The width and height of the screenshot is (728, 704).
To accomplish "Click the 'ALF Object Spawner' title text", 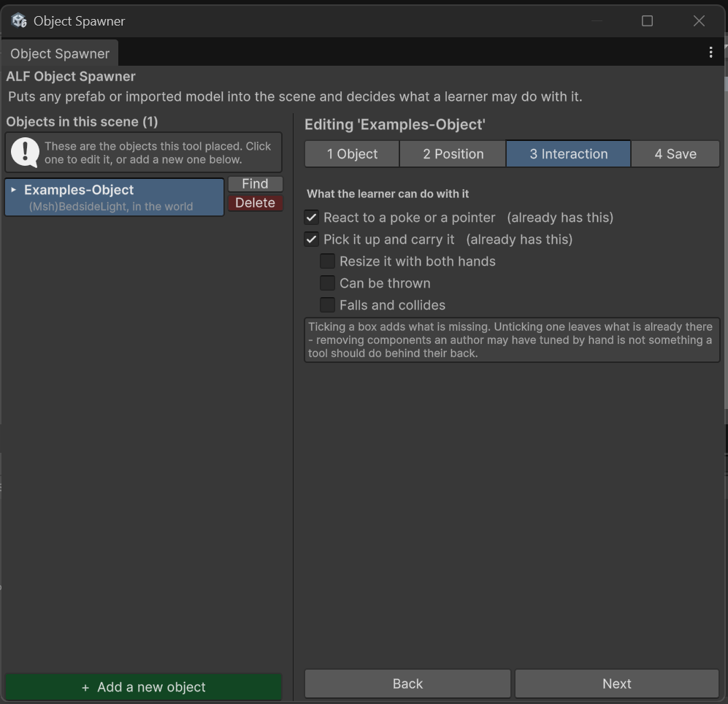I will tap(71, 76).
